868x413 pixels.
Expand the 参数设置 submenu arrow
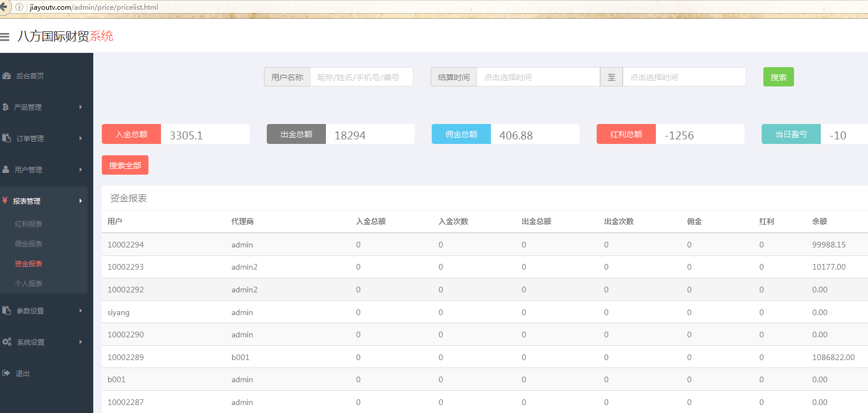tap(81, 311)
